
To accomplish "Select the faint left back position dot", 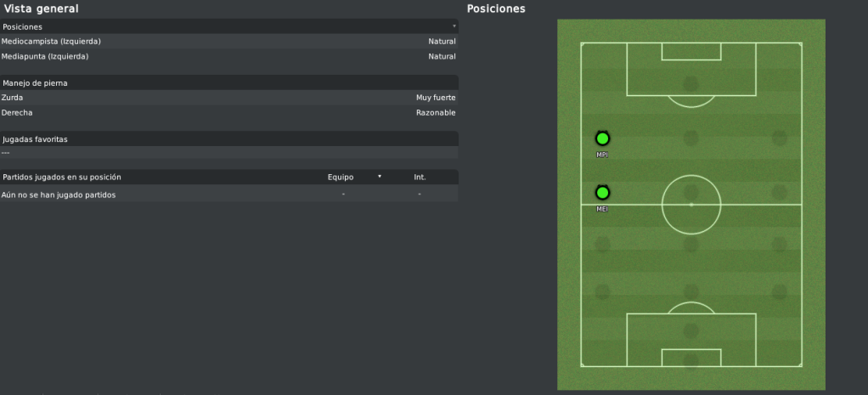I will (602, 292).
